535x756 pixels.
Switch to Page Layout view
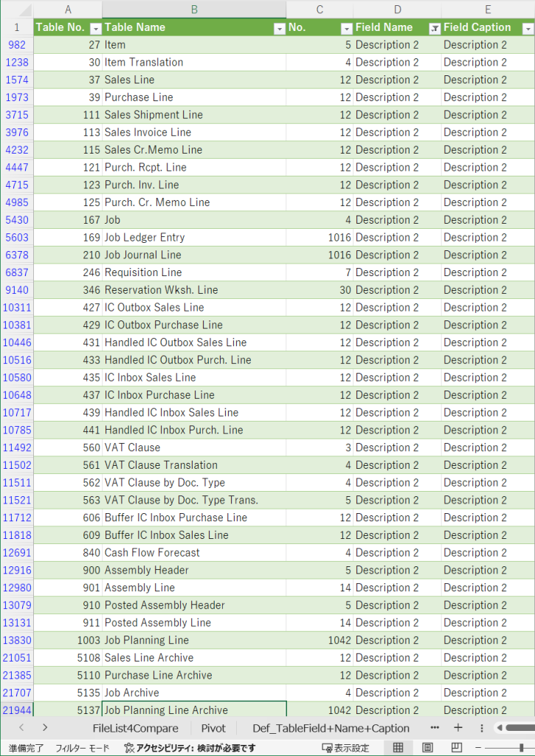[427, 747]
